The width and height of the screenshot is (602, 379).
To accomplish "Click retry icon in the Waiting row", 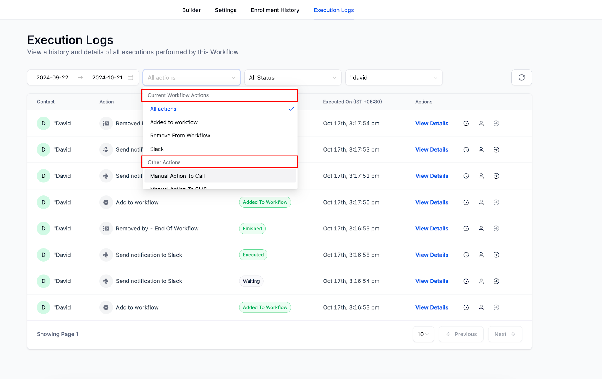I will [466, 281].
